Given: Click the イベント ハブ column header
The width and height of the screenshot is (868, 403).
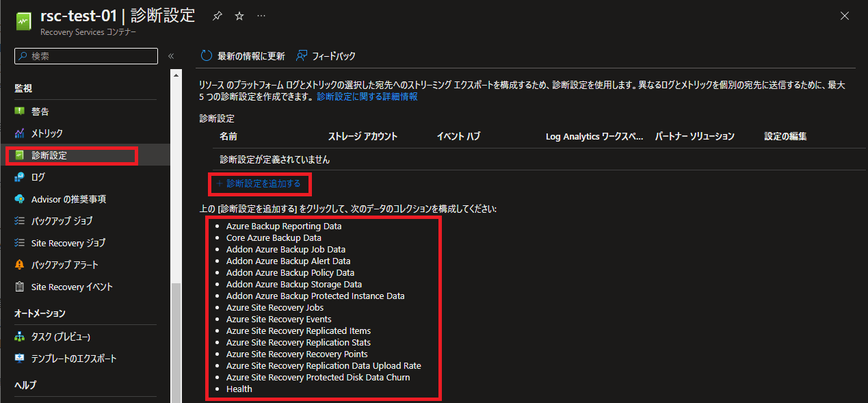Looking at the screenshot, I should click(x=458, y=137).
